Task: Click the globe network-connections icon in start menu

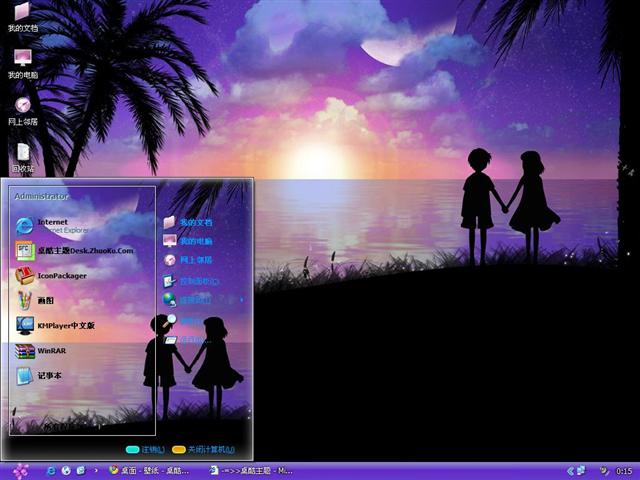Action: click(169, 300)
